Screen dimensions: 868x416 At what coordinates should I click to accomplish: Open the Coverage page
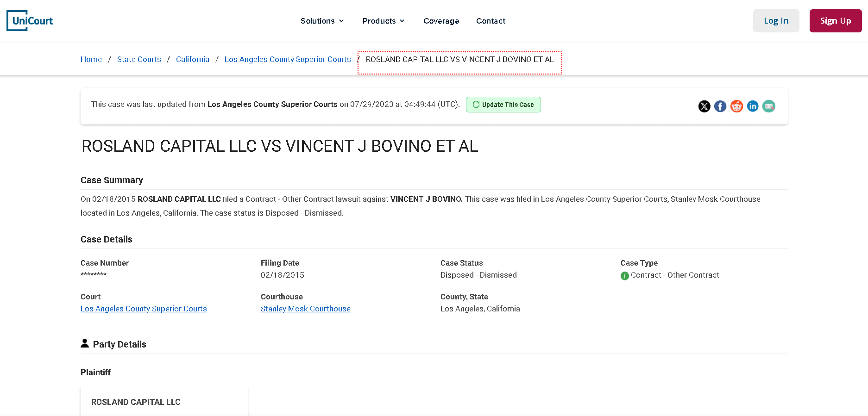pyautogui.click(x=441, y=21)
